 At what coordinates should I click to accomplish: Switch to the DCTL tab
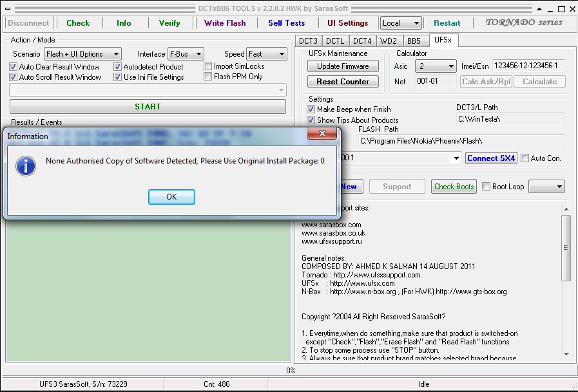point(335,41)
